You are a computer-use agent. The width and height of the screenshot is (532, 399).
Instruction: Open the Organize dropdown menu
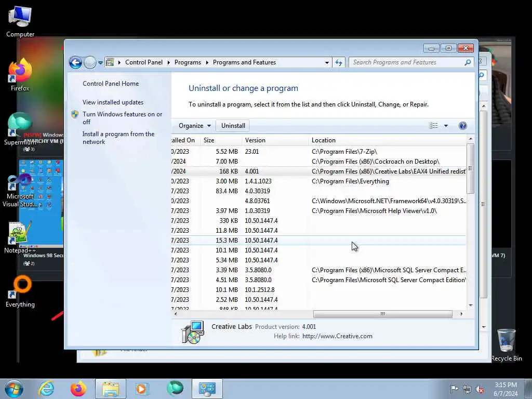coord(195,126)
